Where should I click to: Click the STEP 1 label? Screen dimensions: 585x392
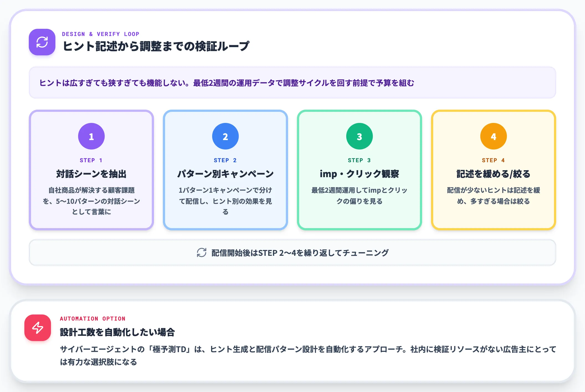coord(91,160)
